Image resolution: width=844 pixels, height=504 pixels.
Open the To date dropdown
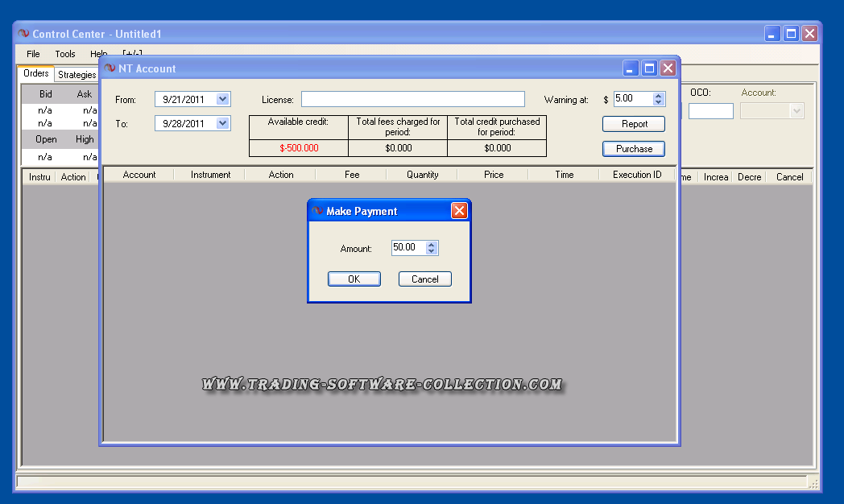(x=223, y=123)
